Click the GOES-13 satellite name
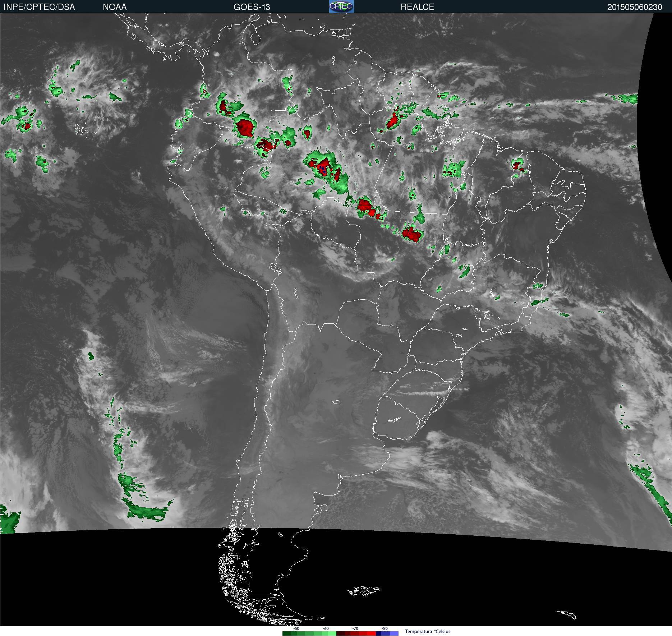 point(252,7)
